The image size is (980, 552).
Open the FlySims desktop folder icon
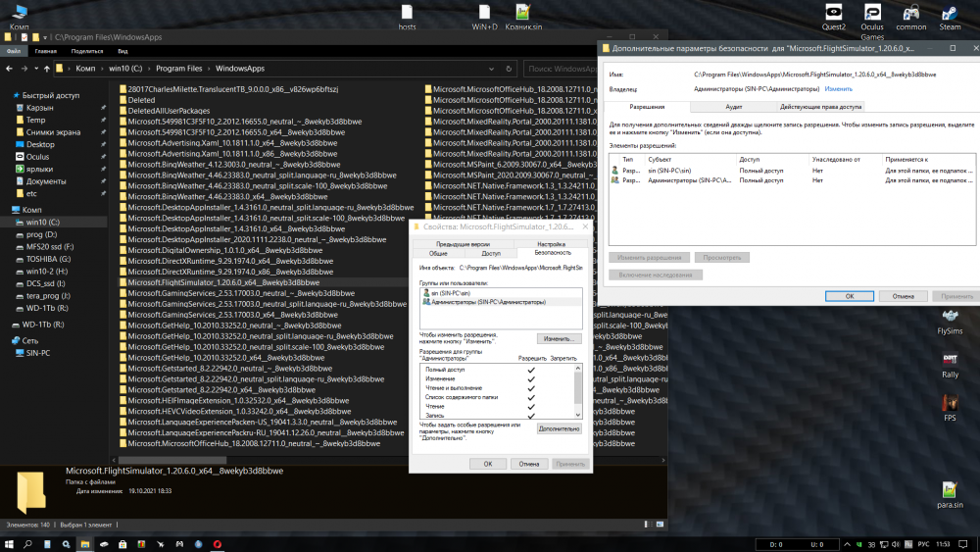click(950, 317)
